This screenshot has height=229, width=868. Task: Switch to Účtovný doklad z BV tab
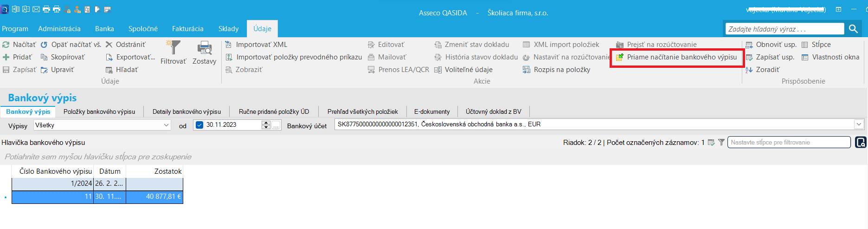pos(493,111)
